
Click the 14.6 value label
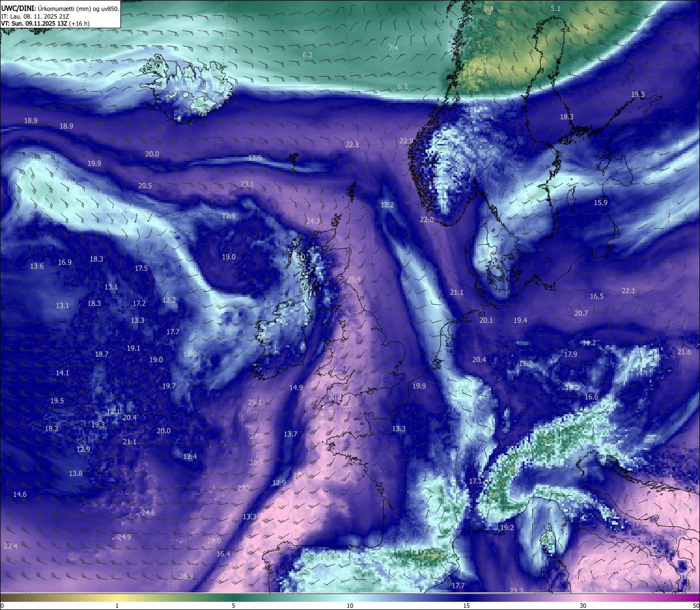(x=20, y=495)
